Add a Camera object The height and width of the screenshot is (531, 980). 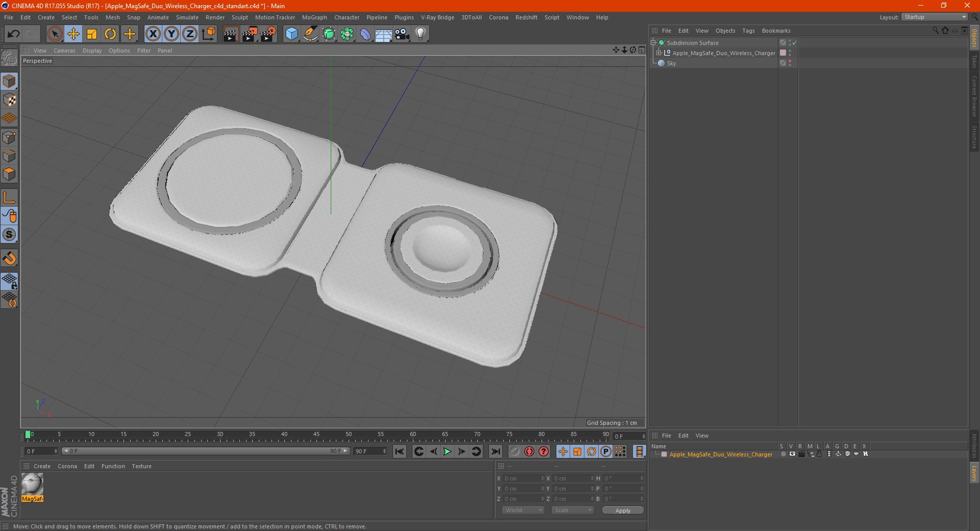coord(402,34)
